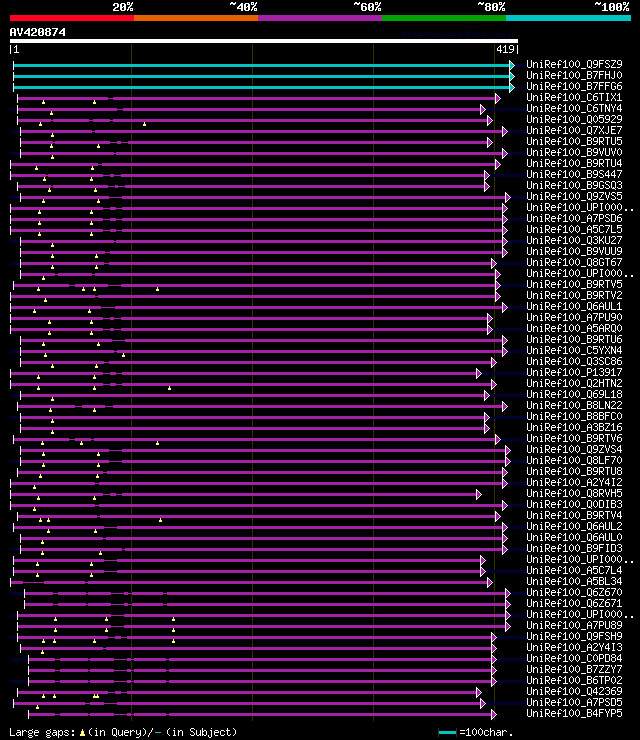This screenshot has height=740, width=640.
Task: Click the green ~80% identity legend segment
Action: coord(444,18)
